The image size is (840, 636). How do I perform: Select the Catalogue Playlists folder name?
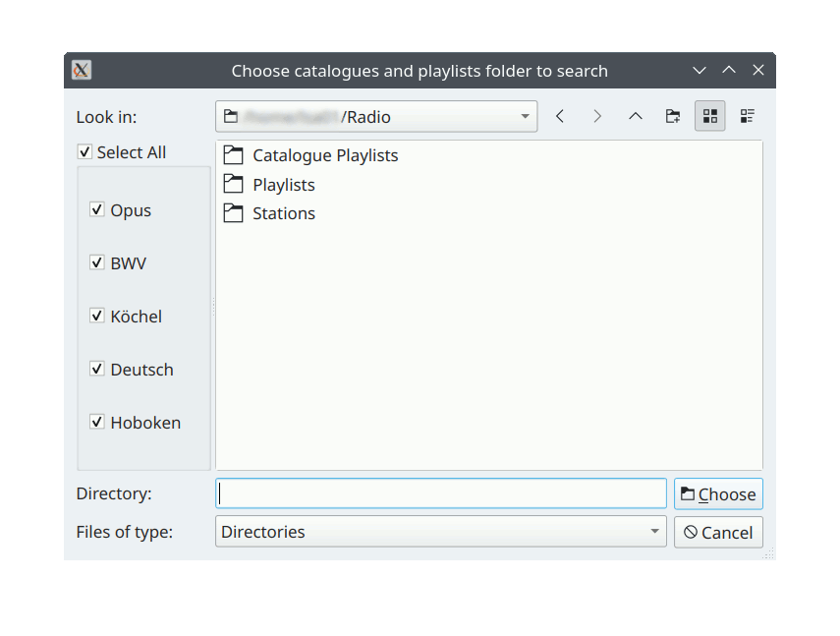325,155
